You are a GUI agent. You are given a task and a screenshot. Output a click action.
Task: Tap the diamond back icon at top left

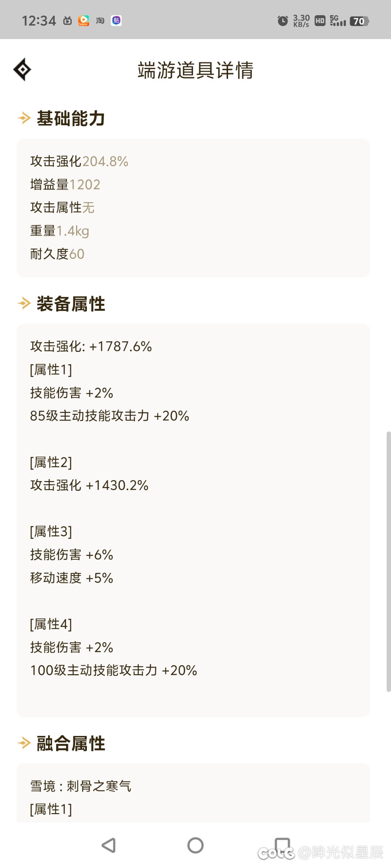[22, 69]
